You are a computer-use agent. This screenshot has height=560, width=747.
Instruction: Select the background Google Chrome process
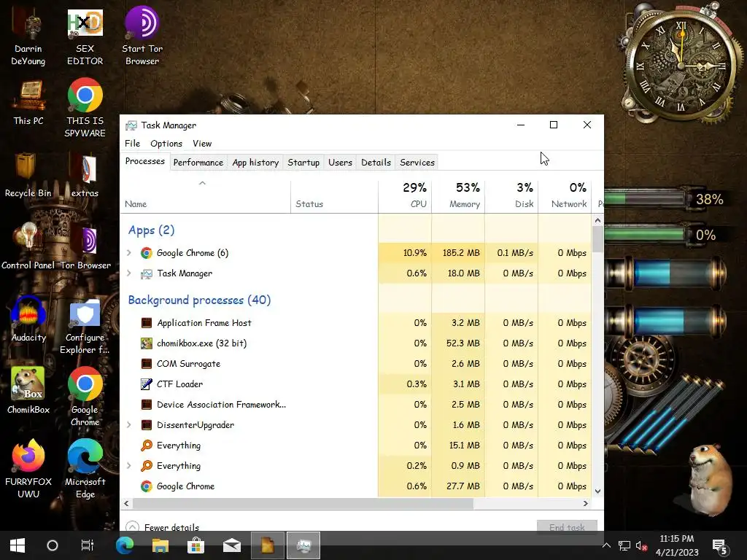click(x=356, y=486)
